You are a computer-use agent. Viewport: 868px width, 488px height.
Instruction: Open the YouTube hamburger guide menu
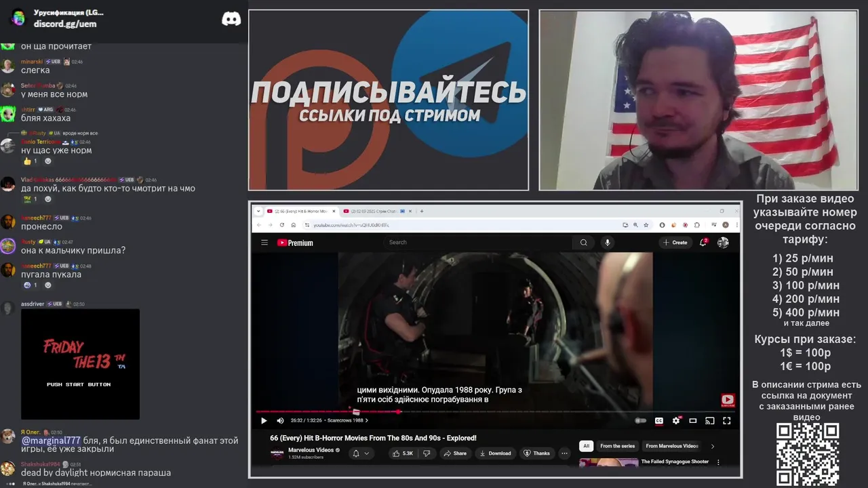pyautogui.click(x=264, y=243)
